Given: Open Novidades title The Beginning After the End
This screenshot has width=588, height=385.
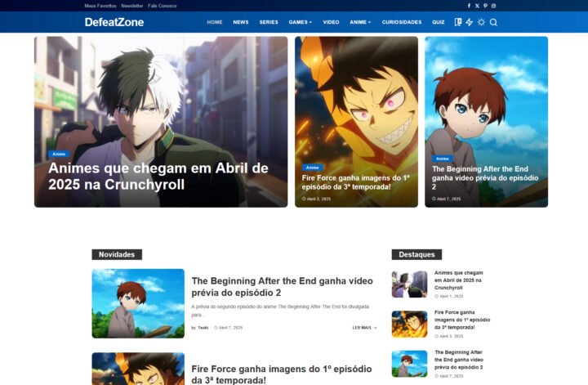Looking at the screenshot, I should click(282, 286).
